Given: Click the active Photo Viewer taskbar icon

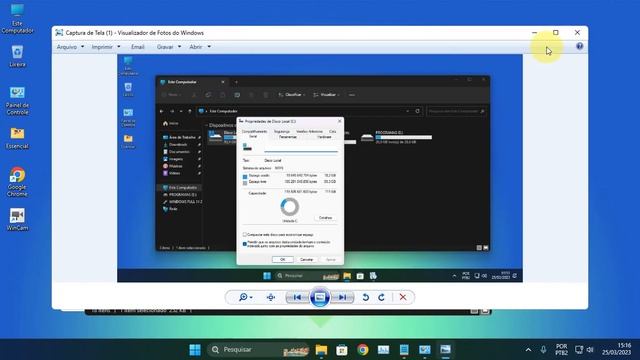Looking at the screenshot, I should tap(445, 350).
